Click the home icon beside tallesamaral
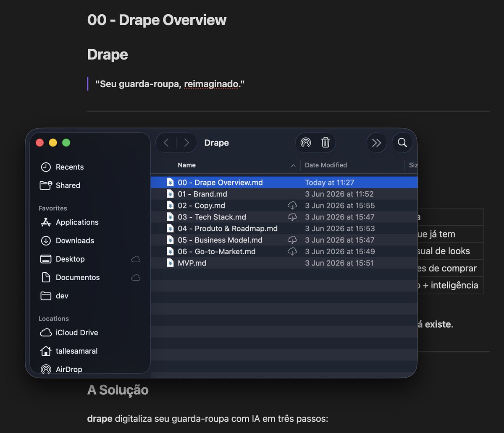The image size is (504, 433). 46,351
